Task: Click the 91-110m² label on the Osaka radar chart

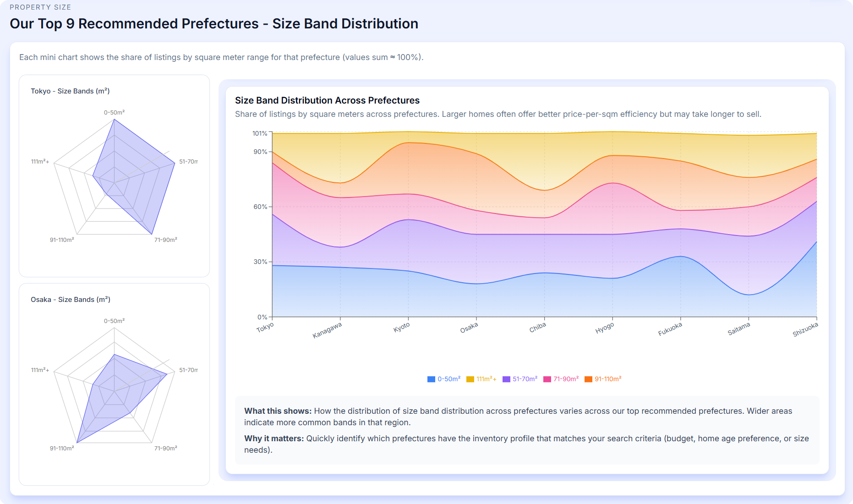Action: point(62,449)
